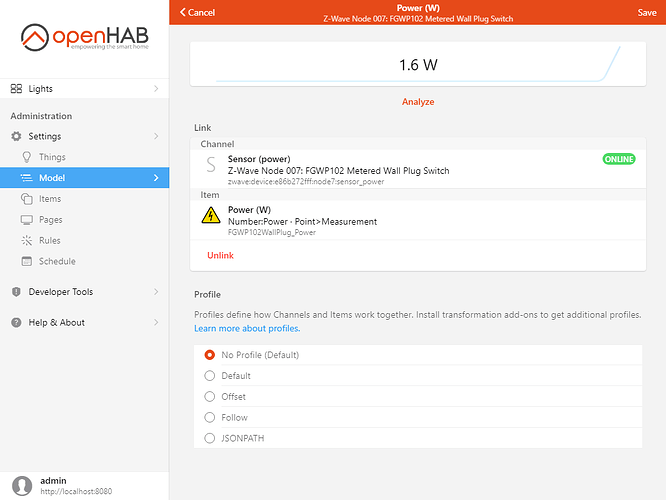666x500 pixels.
Task: Select the Offset profile radio button
Action: (210, 397)
